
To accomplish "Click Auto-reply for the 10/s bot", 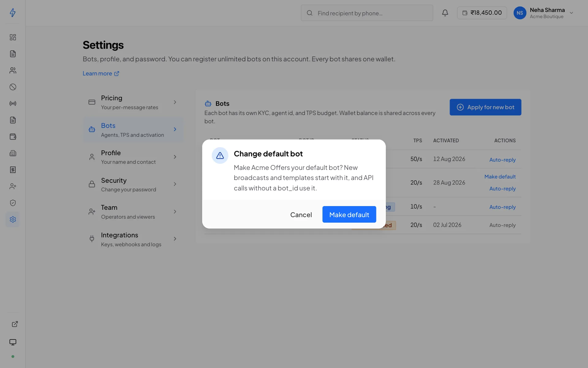I will click(x=502, y=207).
